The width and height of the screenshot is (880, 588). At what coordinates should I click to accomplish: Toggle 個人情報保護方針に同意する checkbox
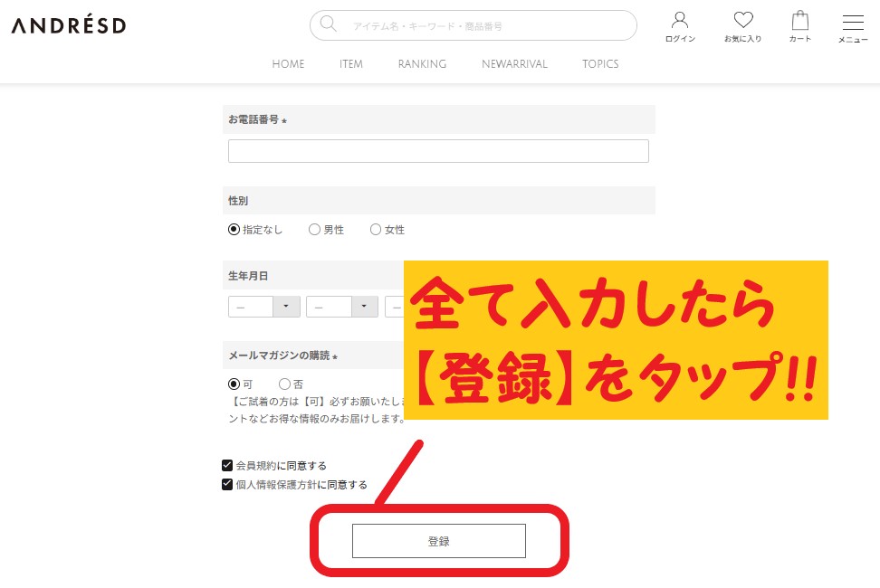[x=227, y=484]
